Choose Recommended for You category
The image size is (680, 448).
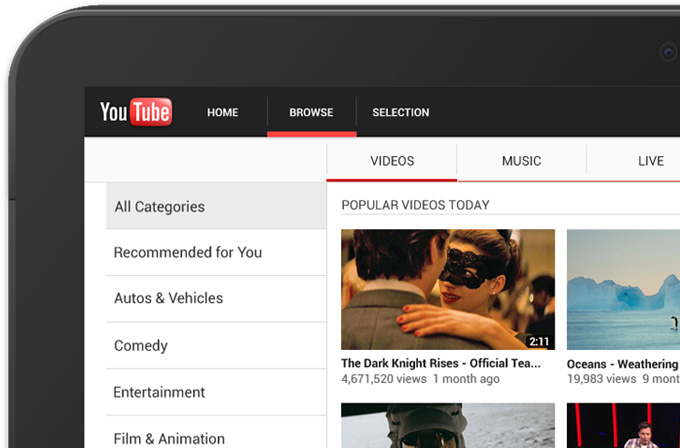pos(216,252)
